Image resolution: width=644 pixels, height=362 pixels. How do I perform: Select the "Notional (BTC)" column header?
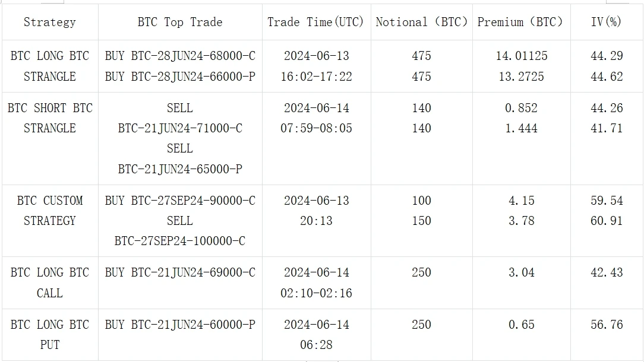point(421,23)
